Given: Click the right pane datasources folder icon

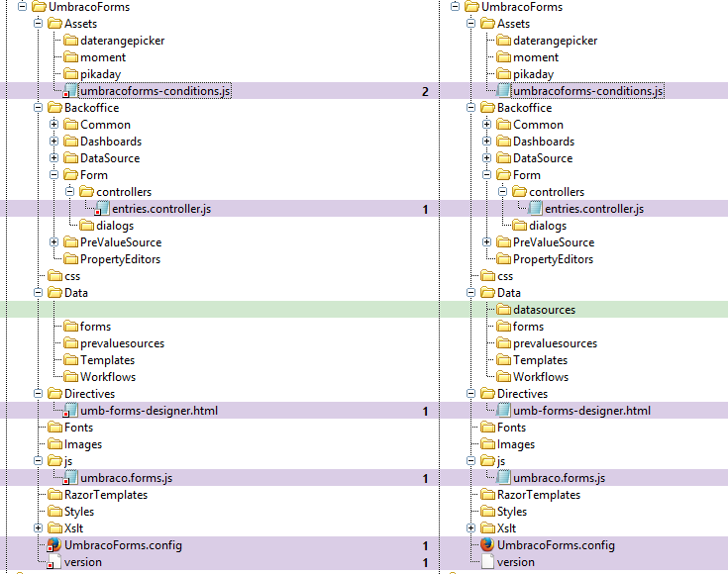Looking at the screenshot, I should pyautogui.click(x=503, y=309).
